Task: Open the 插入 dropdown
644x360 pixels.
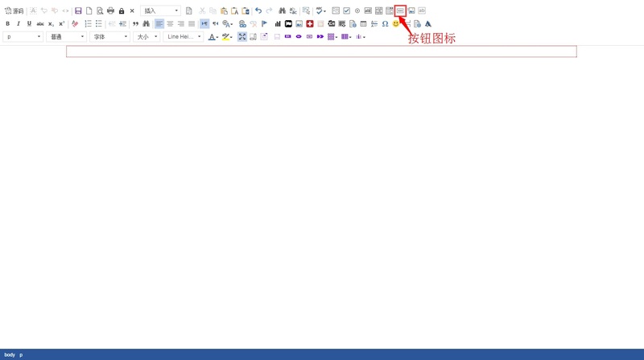Action: pos(160,11)
